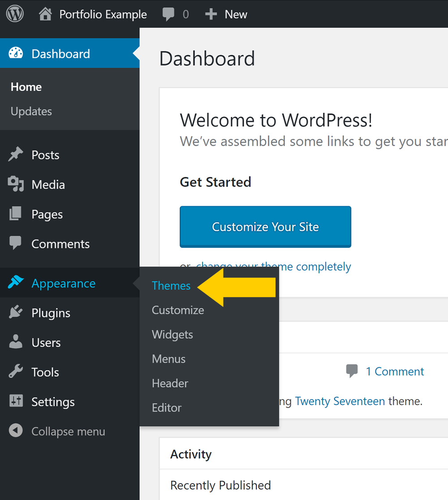Screen dimensions: 448x500
Task: Open the Pages menu
Action: pos(47,214)
